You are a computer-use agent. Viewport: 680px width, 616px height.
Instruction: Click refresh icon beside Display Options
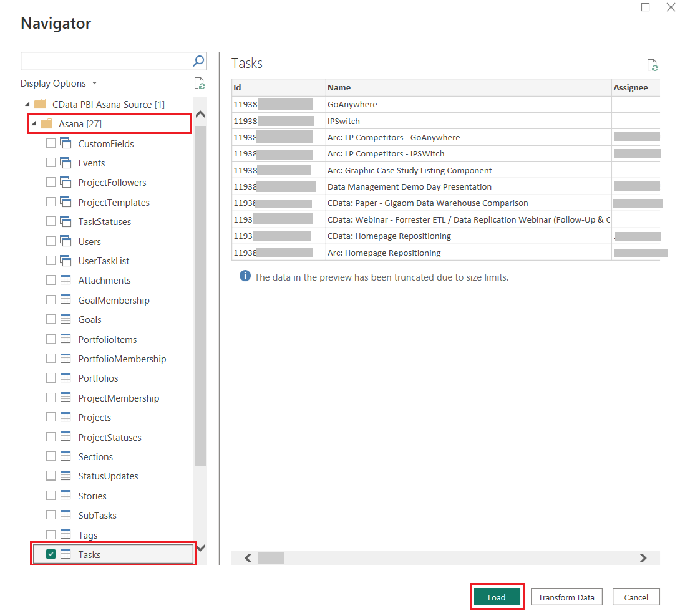pos(200,84)
